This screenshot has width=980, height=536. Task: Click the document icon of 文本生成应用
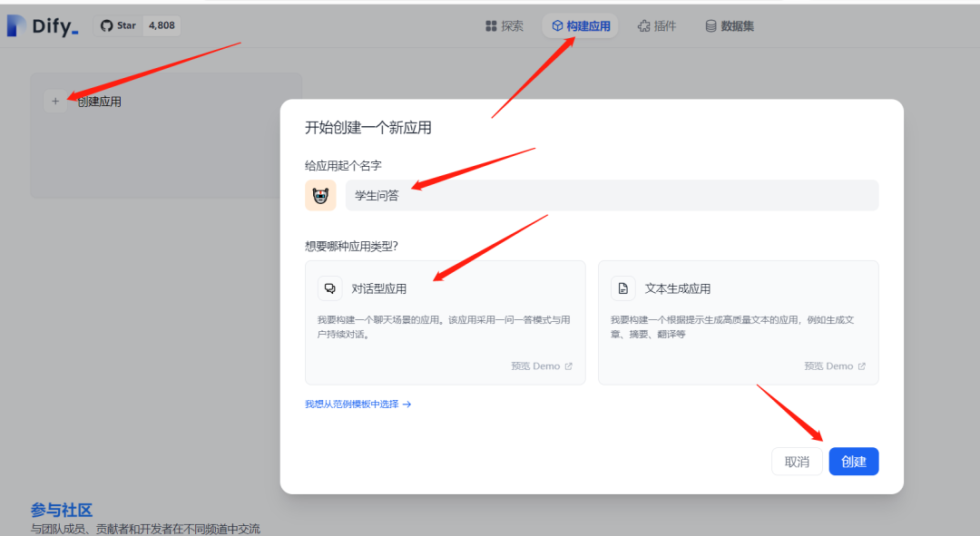(x=623, y=288)
